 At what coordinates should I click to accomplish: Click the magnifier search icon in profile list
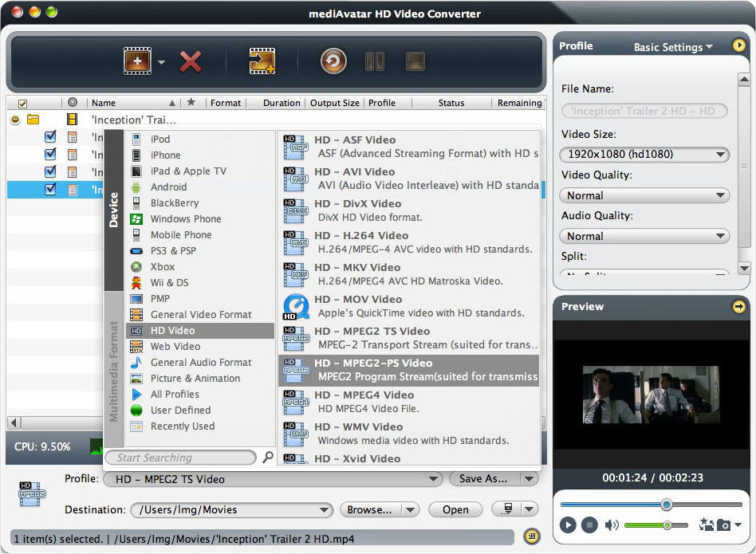pos(268,457)
